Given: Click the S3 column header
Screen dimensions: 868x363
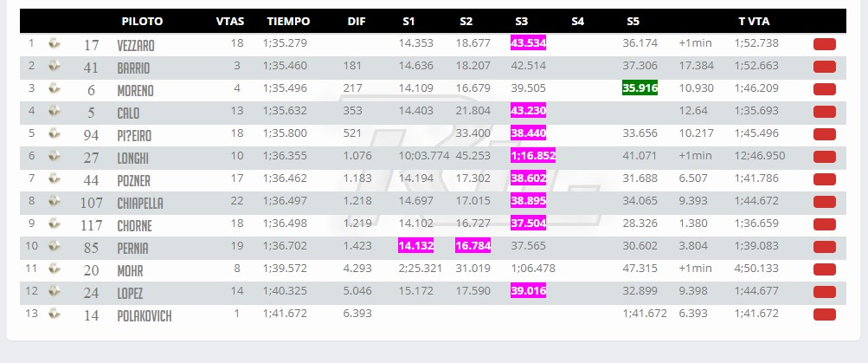Looking at the screenshot, I should click(521, 22).
